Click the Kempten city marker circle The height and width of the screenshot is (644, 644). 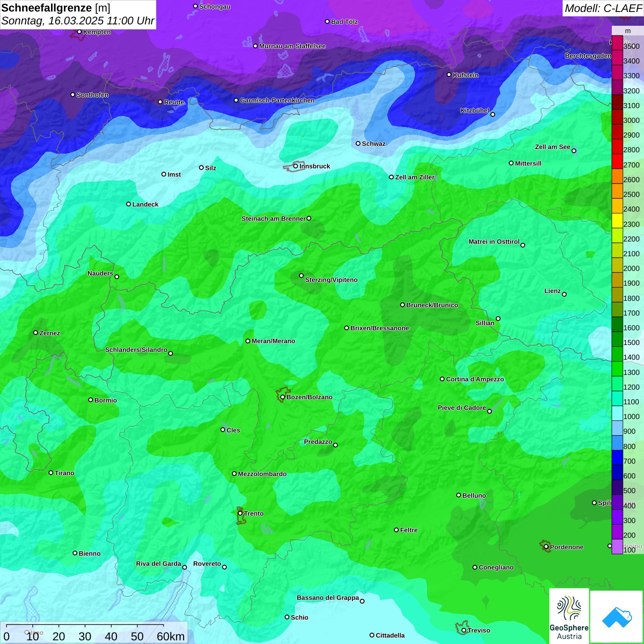(79, 32)
